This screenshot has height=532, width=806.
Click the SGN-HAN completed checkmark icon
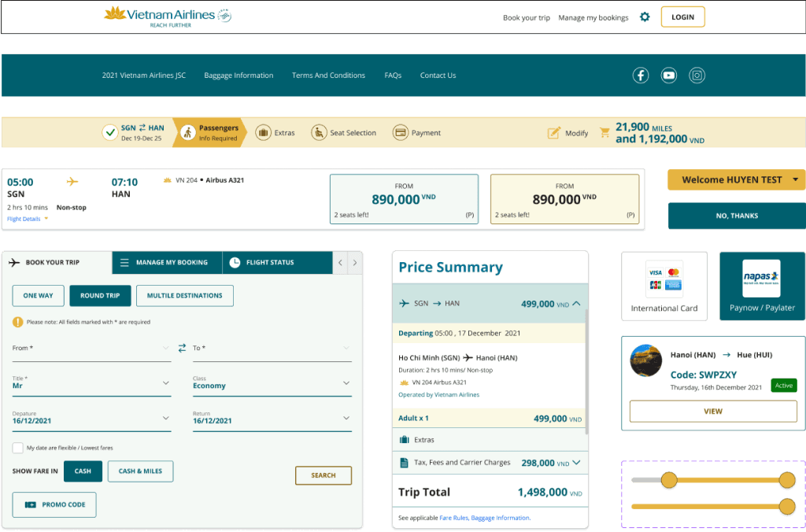tap(109, 133)
